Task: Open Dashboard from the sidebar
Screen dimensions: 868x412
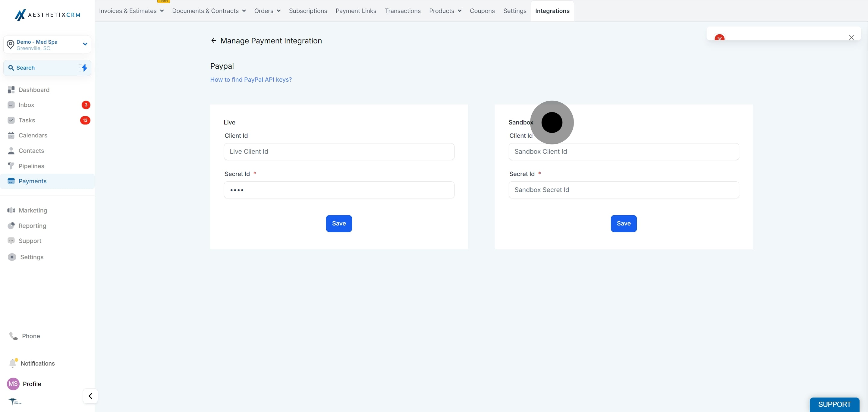Action: pos(47,90)
